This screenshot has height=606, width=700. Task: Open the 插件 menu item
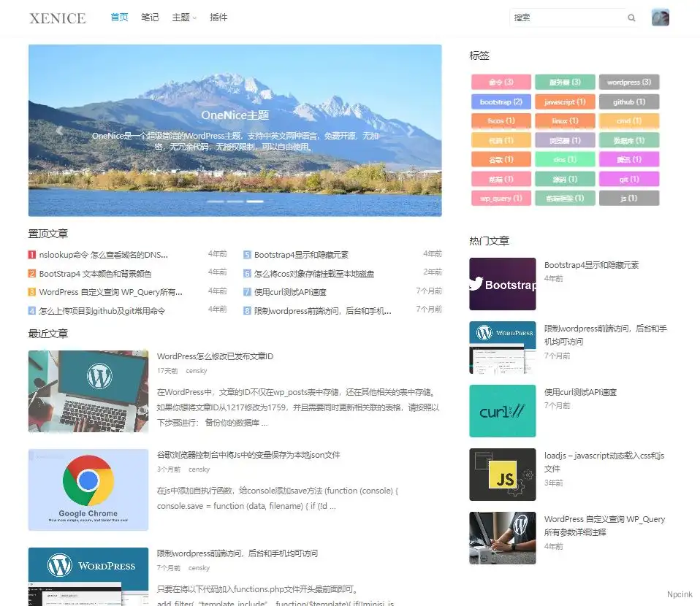pyautogui.click(x=218, y=17)
